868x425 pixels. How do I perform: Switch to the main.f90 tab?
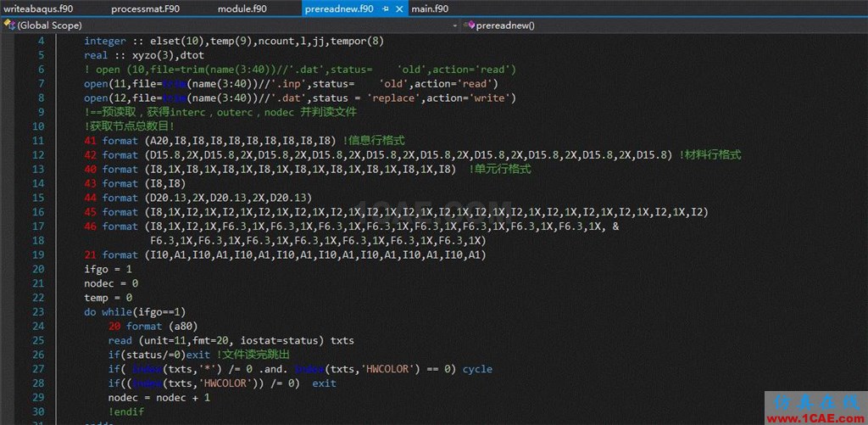pyautogui.click(x=430, y=8)
